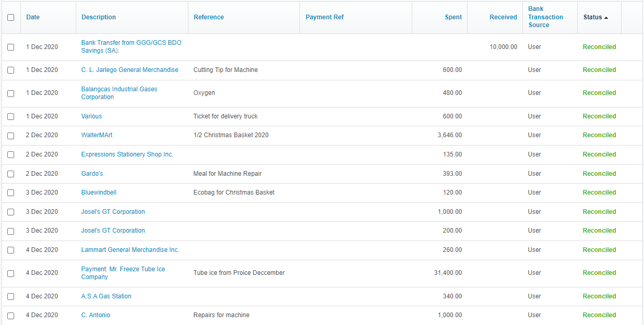Image resolution: width=644 pixels, height=325 pixels.
Task: Click Reconciled status of Various row
Action: click(x=599, y=116)
